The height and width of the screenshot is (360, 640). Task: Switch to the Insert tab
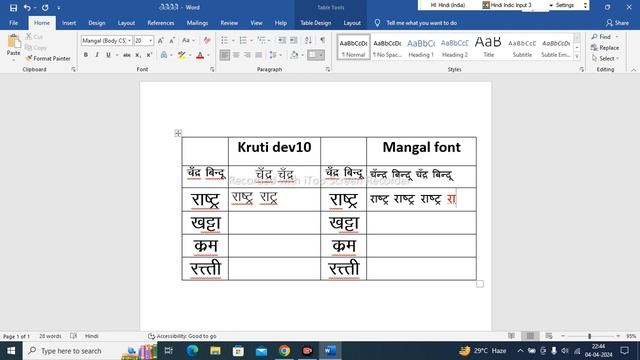[x=69, y=23]
